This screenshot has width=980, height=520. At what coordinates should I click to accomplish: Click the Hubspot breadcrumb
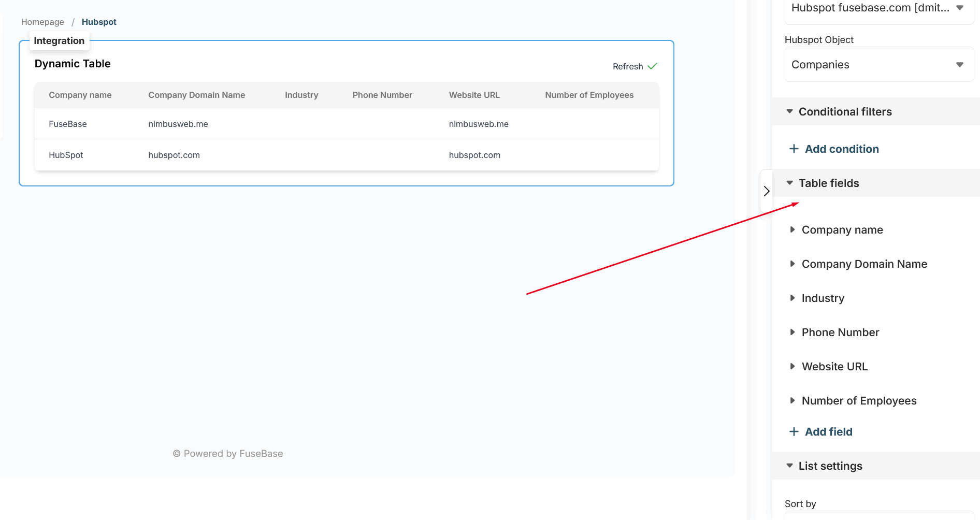(x=99, y=22)
